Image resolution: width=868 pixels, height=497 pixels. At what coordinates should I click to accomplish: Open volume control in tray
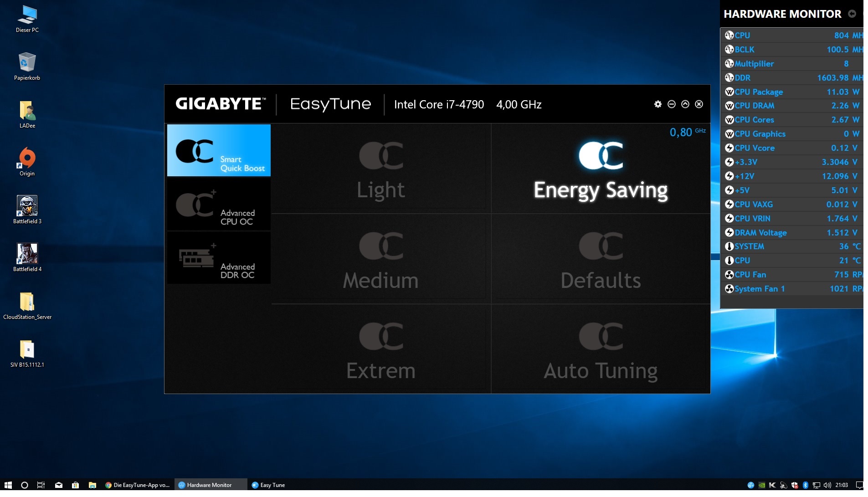[x=827, y=485]
